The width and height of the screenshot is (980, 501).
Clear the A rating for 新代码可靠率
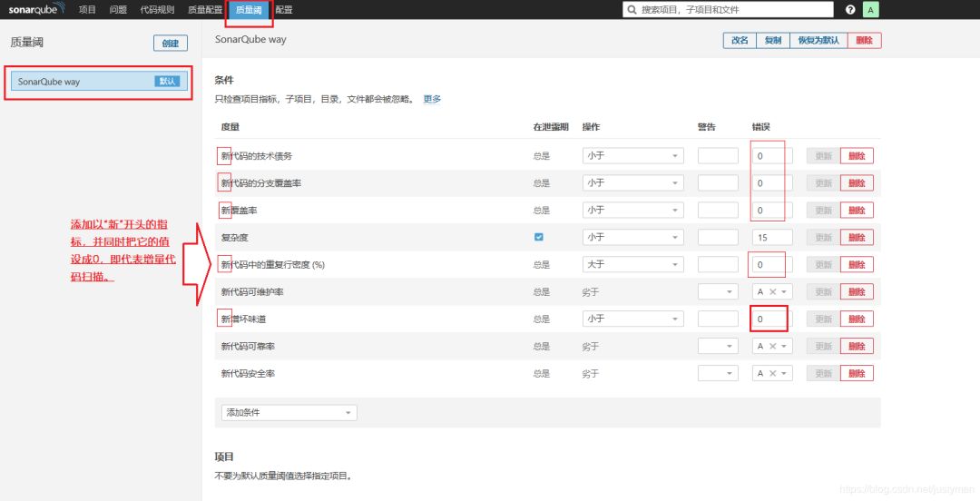coord(772,347)
